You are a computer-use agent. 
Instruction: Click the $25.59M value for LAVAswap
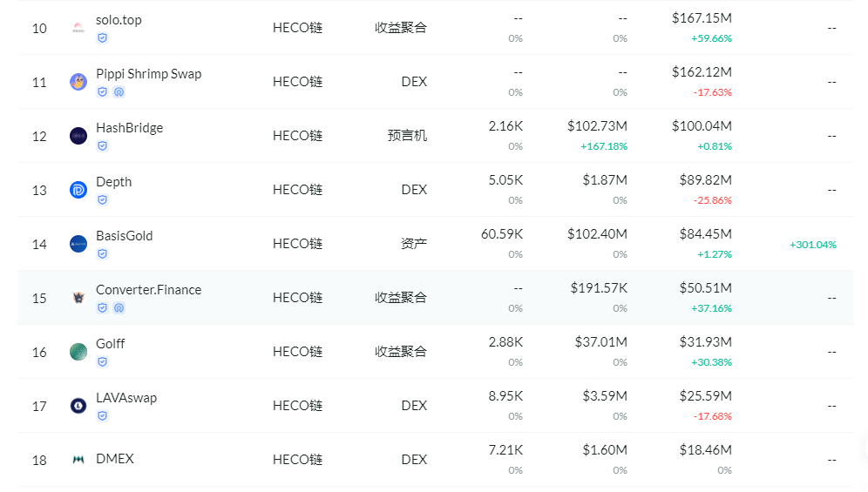[x=705, y=395]
